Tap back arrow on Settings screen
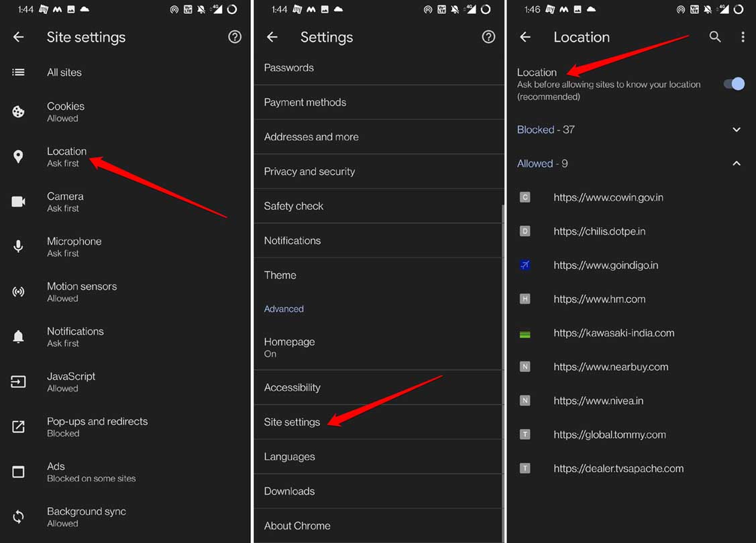 272,37
